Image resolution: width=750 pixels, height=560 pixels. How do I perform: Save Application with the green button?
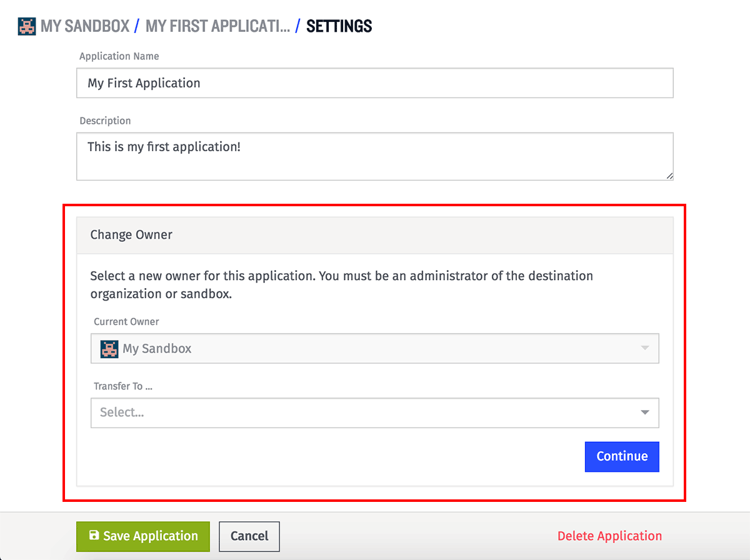click(143, 536)
